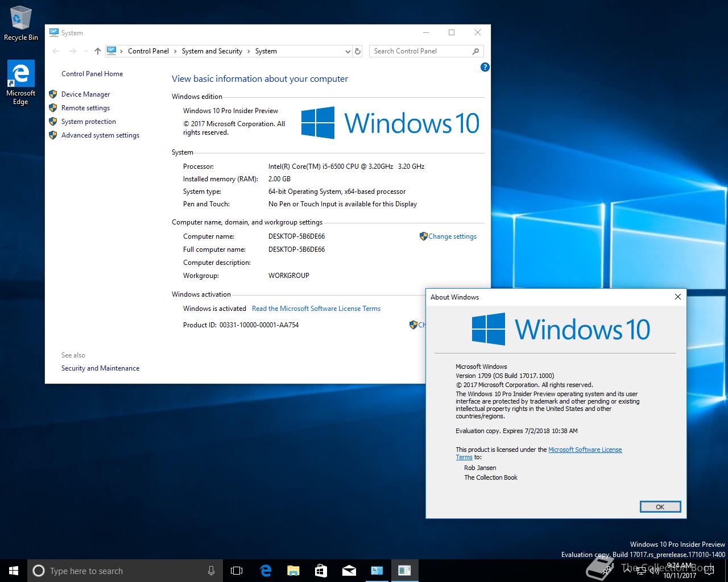Screen dimensions: 728x582
Task: Click the search magnifier in Control Panel
Action: [476, 51]
